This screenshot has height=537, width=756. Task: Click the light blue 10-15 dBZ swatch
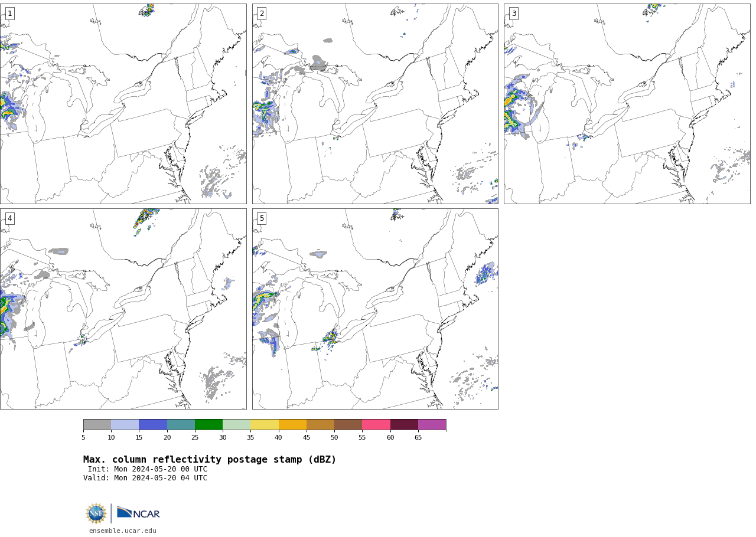(x=125, y=425)
